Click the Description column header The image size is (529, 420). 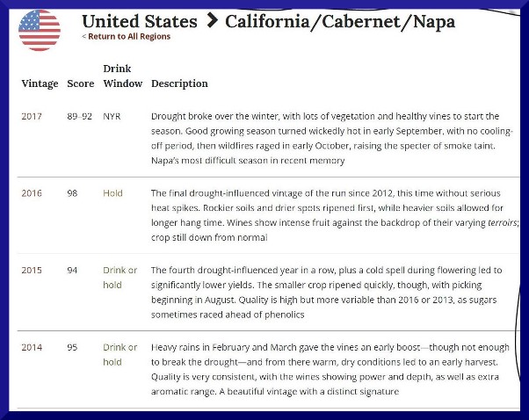click(179, 83)
